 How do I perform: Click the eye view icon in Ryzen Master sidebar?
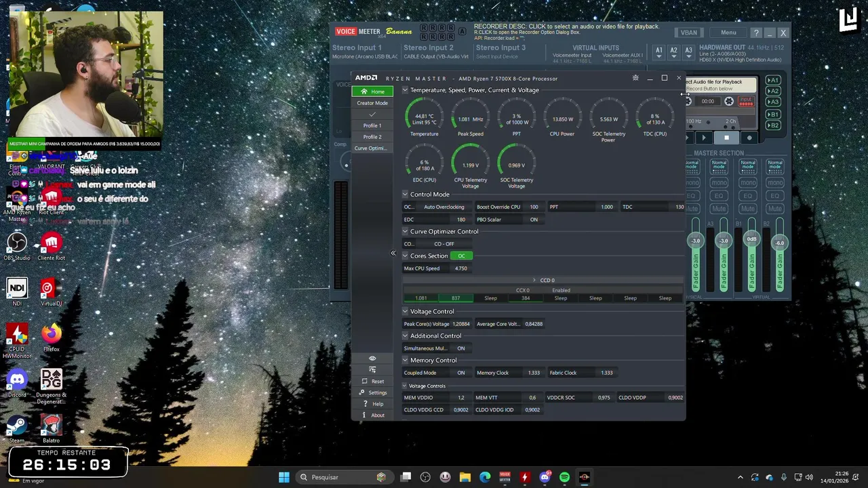click(372, 359)
